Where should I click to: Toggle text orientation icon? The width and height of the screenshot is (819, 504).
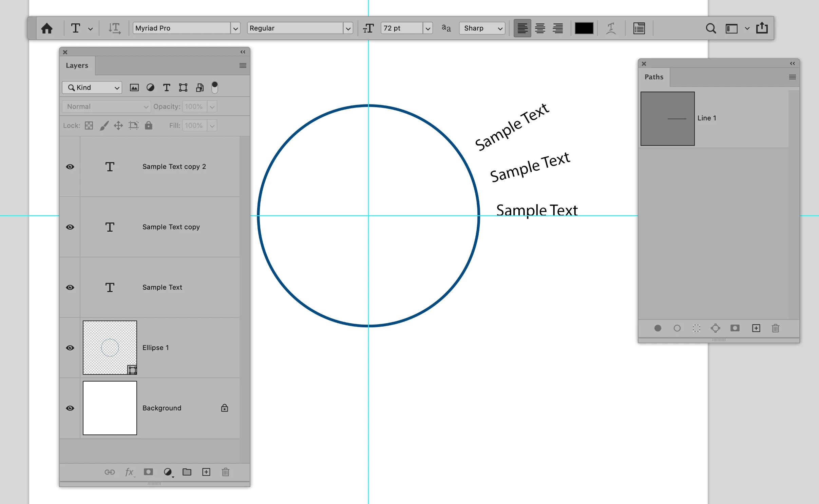[114, 28]
